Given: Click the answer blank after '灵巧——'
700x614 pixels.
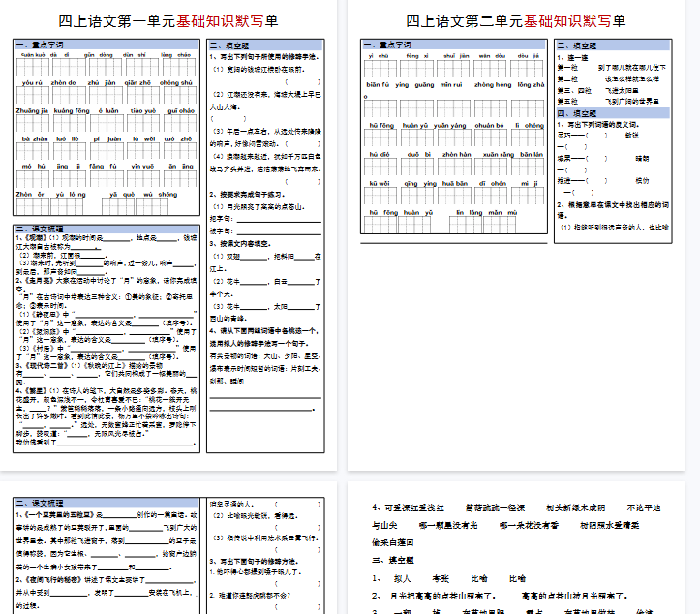Looking at the screenshot, I should pyautogui.click(x=596, y=136).
